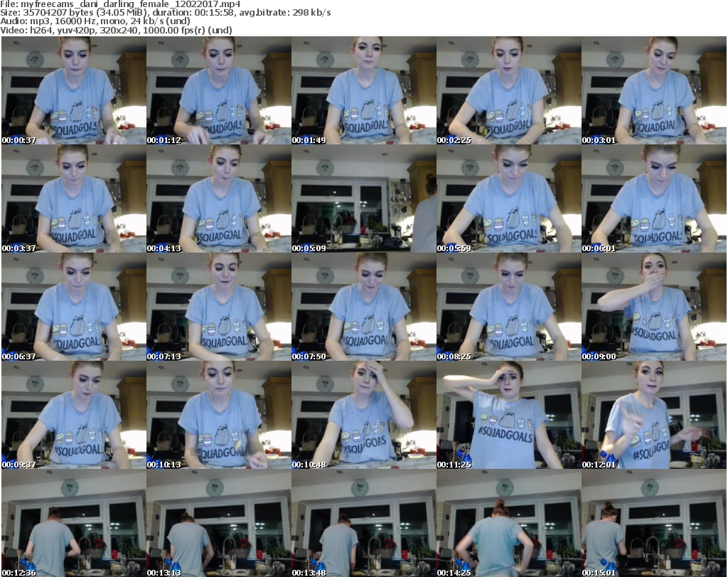Viewport: 728px width, 577px height.
Task: Select the thumbnail stamped 00:15:01
Action: (654, 523)
